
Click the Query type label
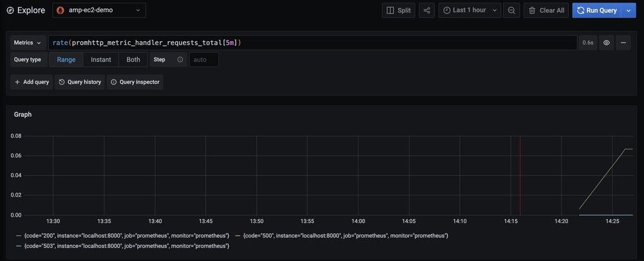28,59
